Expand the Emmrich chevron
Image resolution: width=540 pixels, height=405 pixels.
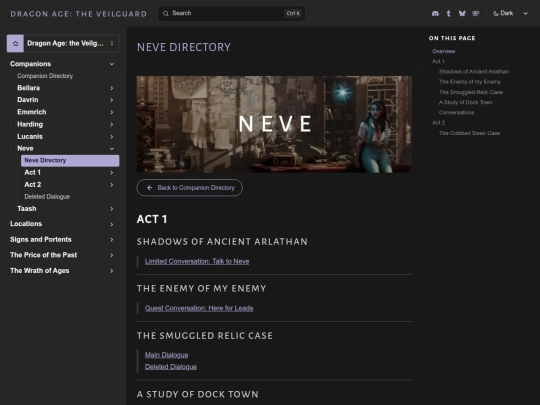coord(112,112)
